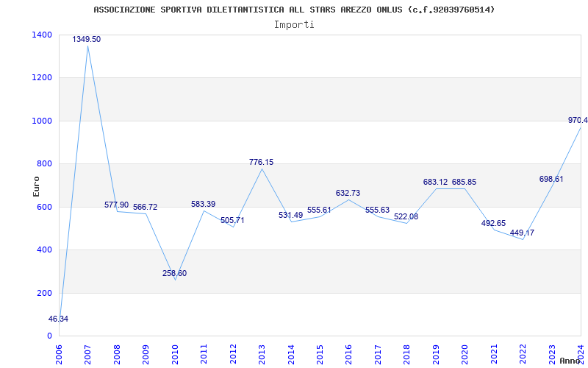
Task: Click year 2016 on x-axis
Action: click(x=348, y=354)
